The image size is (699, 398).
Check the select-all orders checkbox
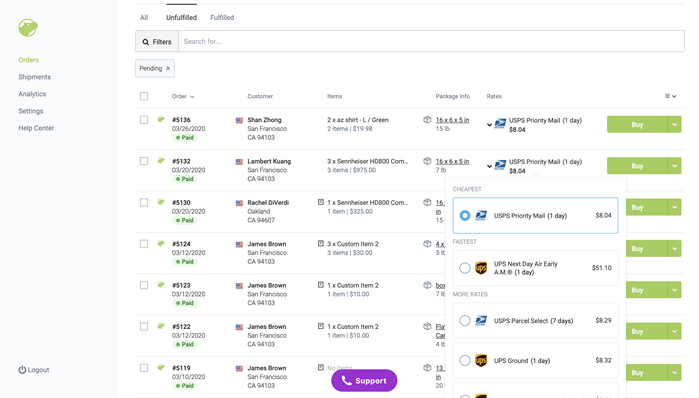click(x=144, y=96)
